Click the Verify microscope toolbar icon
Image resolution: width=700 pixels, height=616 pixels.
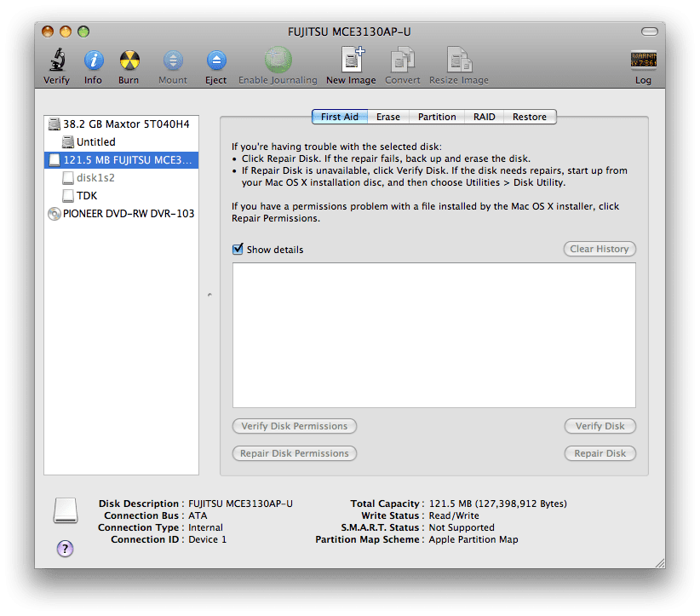click(57, 60)
